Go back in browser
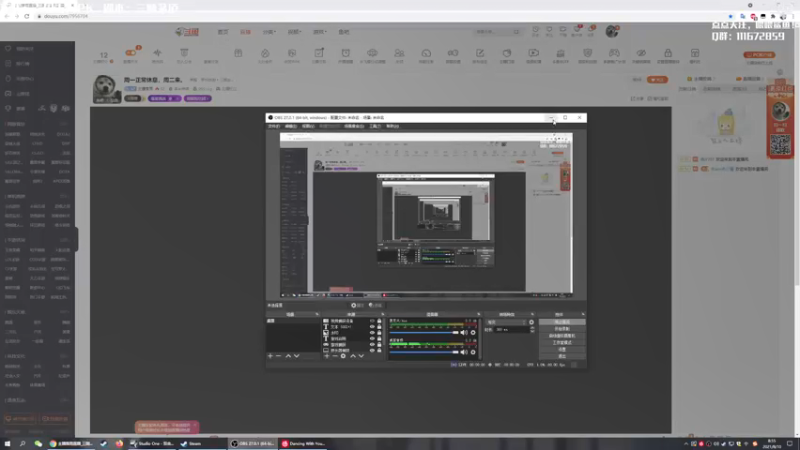The height and width of the screenshot is (450, 800). (7, 16)
